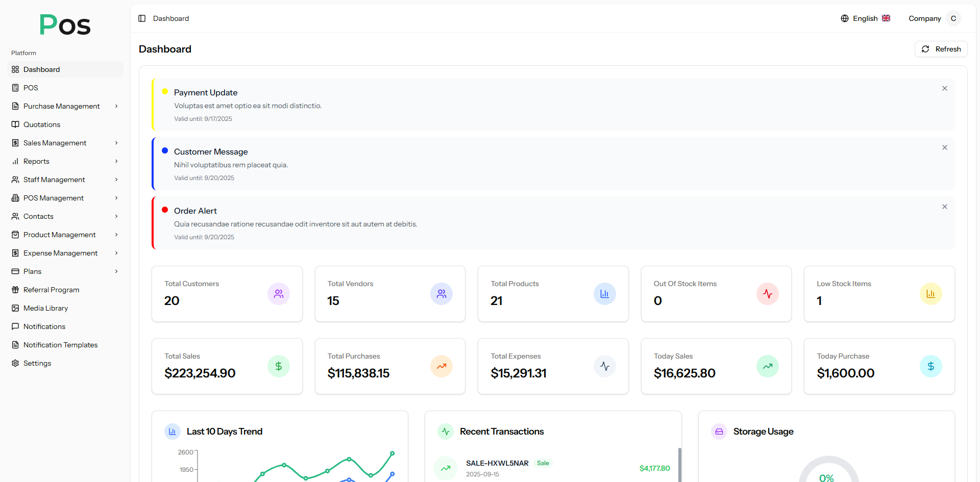Open Quotations from the sidebar
Image resolution: width=980 pixels, height=482 pixels.
[x=42, y=124]
